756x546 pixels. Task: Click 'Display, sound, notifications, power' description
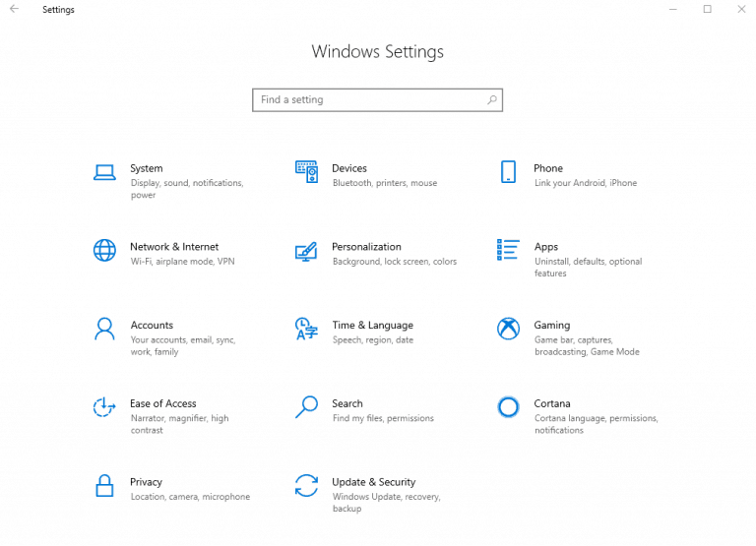[x=187, y=189]
